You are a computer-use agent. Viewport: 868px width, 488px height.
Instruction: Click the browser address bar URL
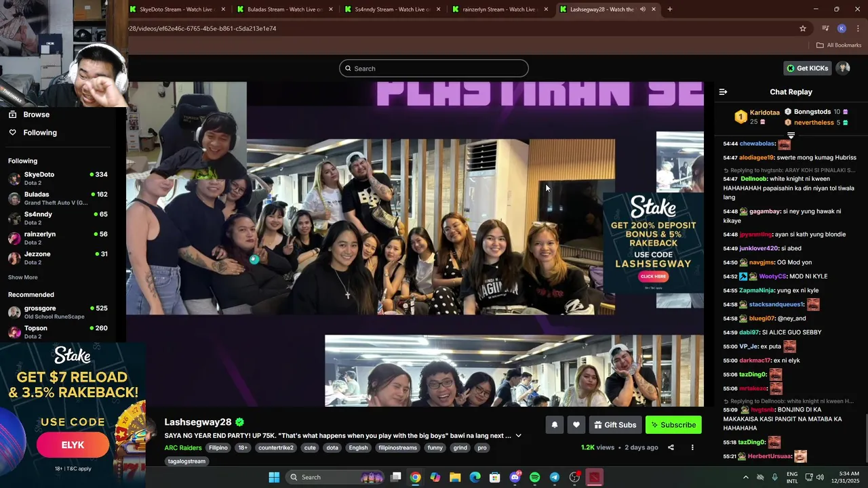tap(202, 28)
